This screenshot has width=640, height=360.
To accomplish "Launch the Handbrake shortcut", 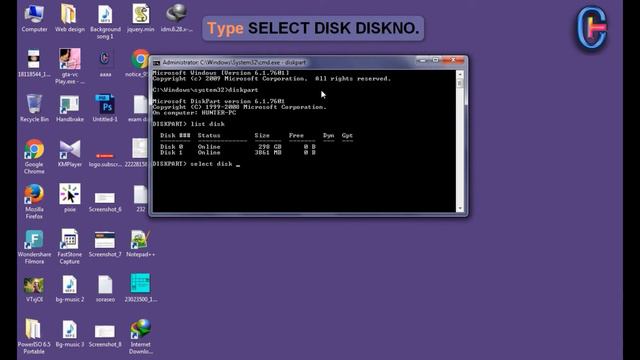I will pyautogui.click(x=69, y=108).
